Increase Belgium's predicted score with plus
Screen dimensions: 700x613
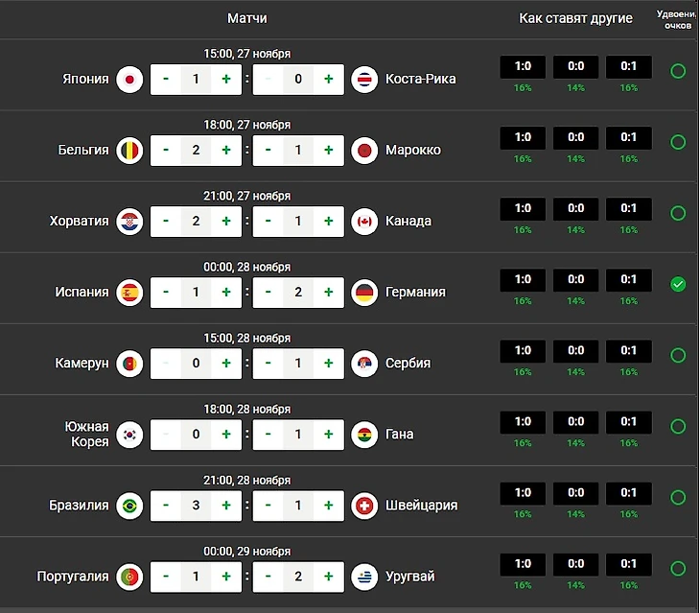(226, 150)
